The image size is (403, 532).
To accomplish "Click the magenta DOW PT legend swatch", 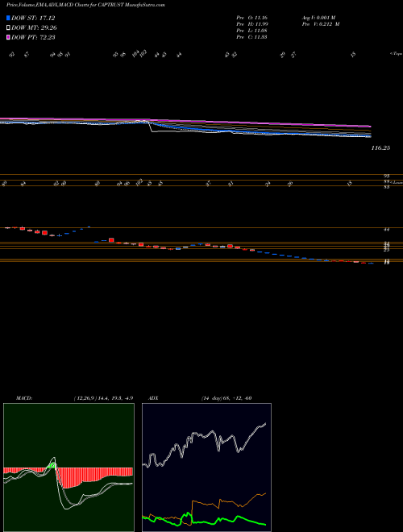I will tap(8, 37).
